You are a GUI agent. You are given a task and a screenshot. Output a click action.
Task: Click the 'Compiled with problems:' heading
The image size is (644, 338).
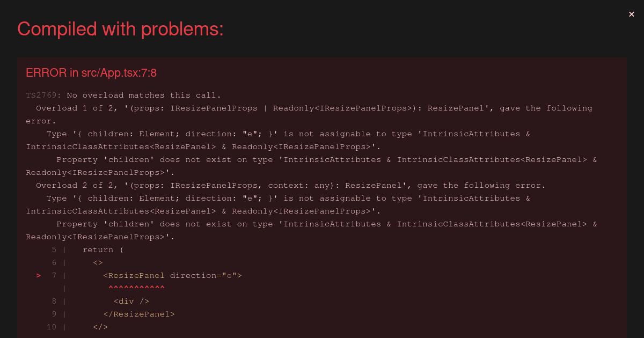coord(120,29)
